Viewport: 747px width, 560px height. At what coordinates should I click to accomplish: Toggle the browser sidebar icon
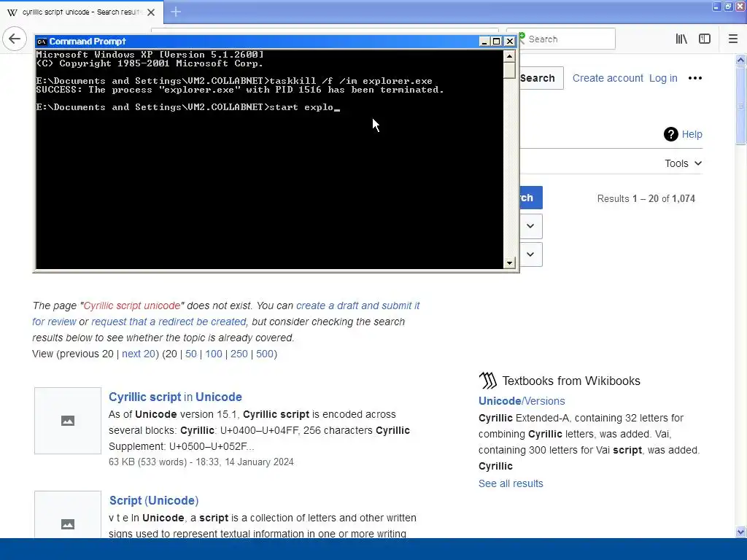[x=705, y=39]
